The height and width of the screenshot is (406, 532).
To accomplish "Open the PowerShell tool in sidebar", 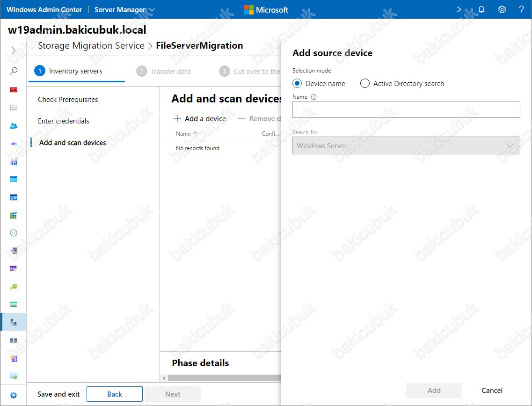I will (14, 180).
